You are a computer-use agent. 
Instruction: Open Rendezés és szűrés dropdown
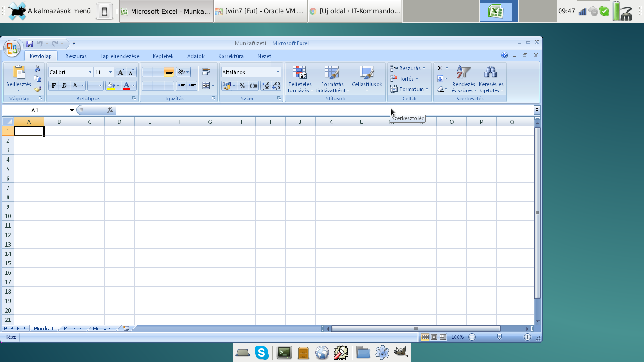tap(464, 79)
